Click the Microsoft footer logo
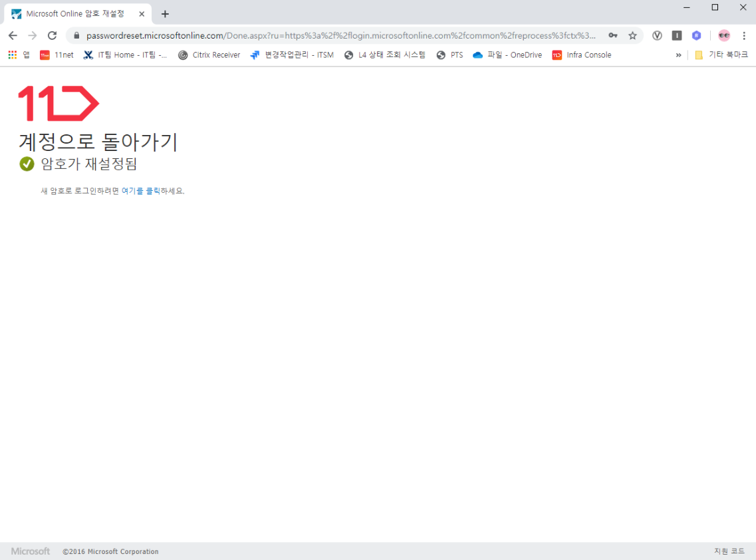 click(31, 551)
